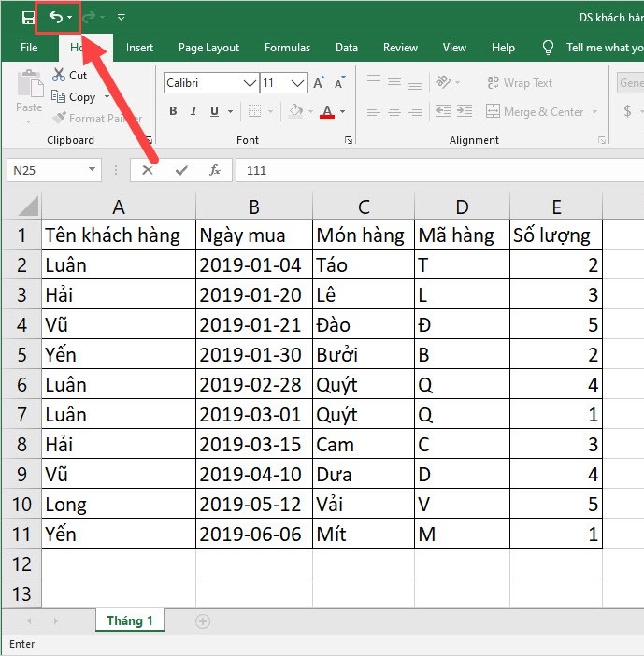Select the Tháng 1 sheet tab
644x656 pixels.
(x=129, y=620)
